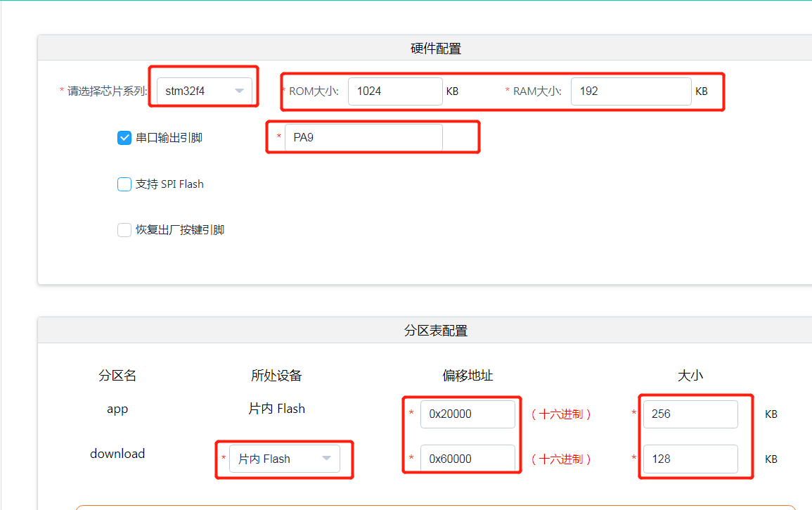
Task: Click the 分区名 column header
Action: coord(117,376)
